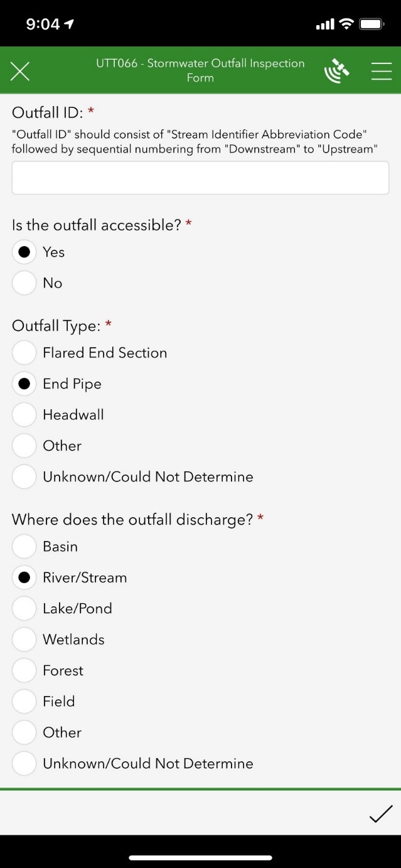Image resolution: width=401 pixels, height=868 pixels.
Task: Select Other under outfall discharge
Action: click(x=24, y=732)
